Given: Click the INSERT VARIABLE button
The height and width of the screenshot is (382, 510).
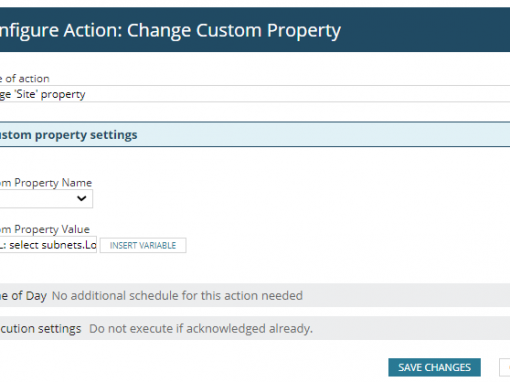Looking at the screenshot, I should (143, 245).
